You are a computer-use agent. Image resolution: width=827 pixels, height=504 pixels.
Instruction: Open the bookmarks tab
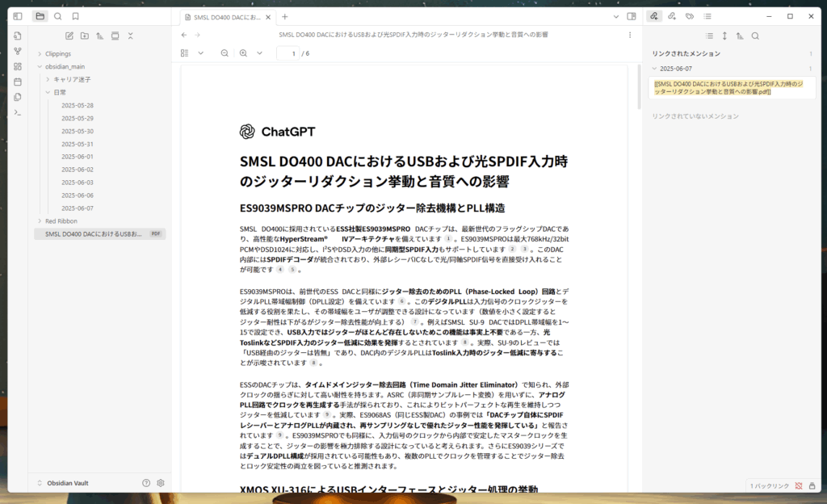point(75,16)
